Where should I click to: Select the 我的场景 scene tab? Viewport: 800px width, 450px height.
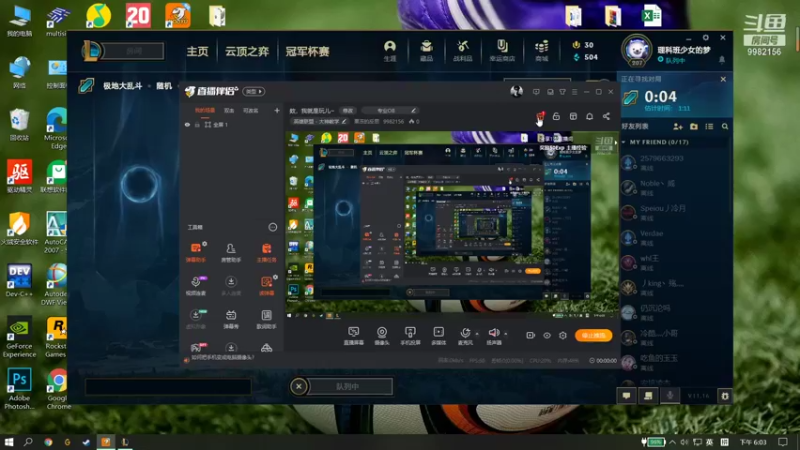point(205,110)
